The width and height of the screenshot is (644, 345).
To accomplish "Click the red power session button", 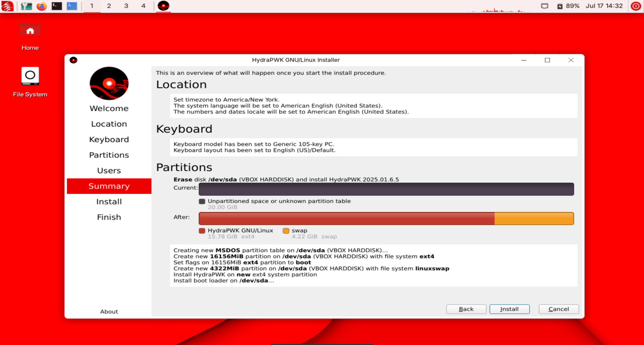I will point(636,6).
